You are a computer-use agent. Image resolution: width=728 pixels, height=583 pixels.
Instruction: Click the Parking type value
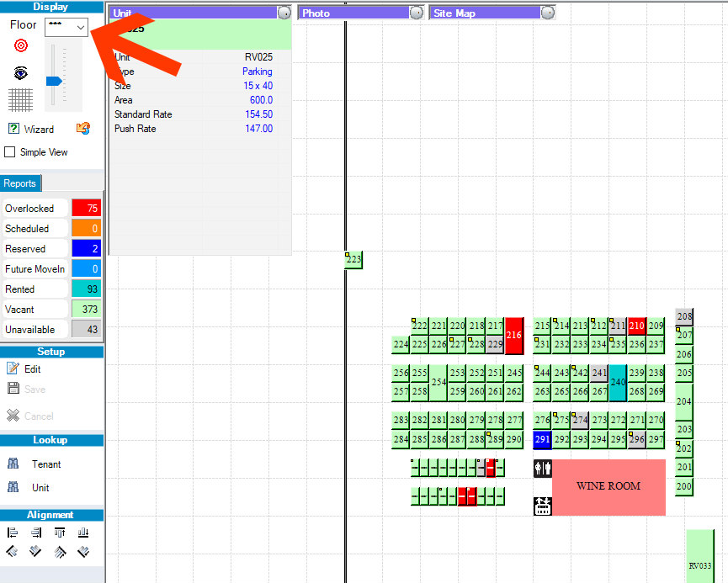pos(258,72)
